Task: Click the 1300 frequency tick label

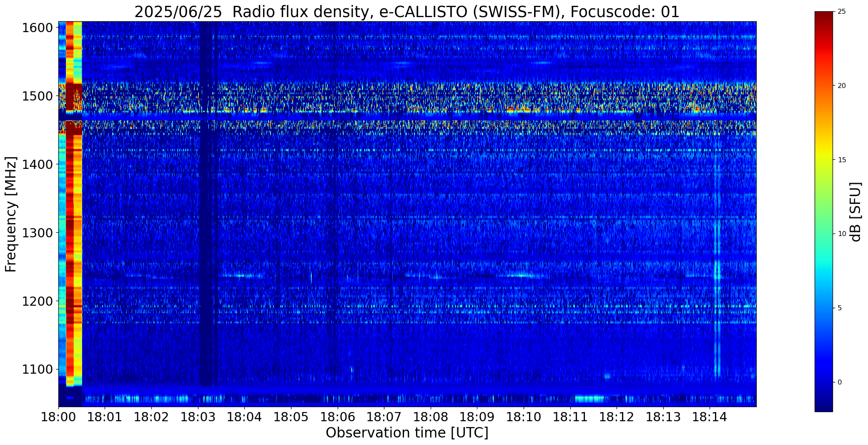Action: (x=38, y=233)
